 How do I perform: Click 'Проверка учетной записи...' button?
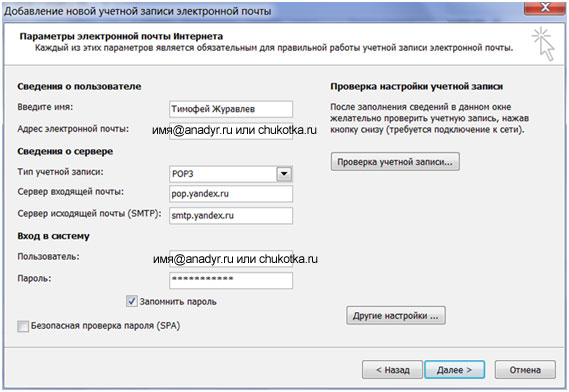[x=395, y=162]
